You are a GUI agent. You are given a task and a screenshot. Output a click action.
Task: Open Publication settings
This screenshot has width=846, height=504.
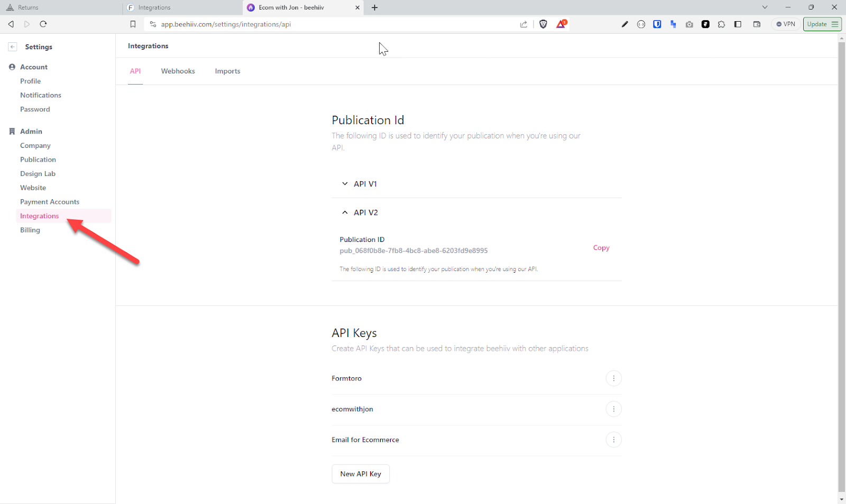tap(38, 160)
